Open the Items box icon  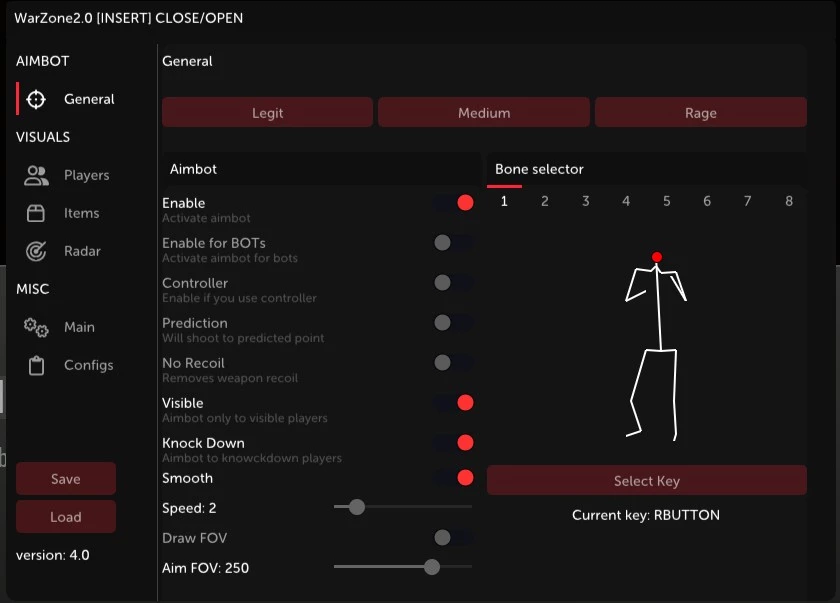[x=36, y=213]
